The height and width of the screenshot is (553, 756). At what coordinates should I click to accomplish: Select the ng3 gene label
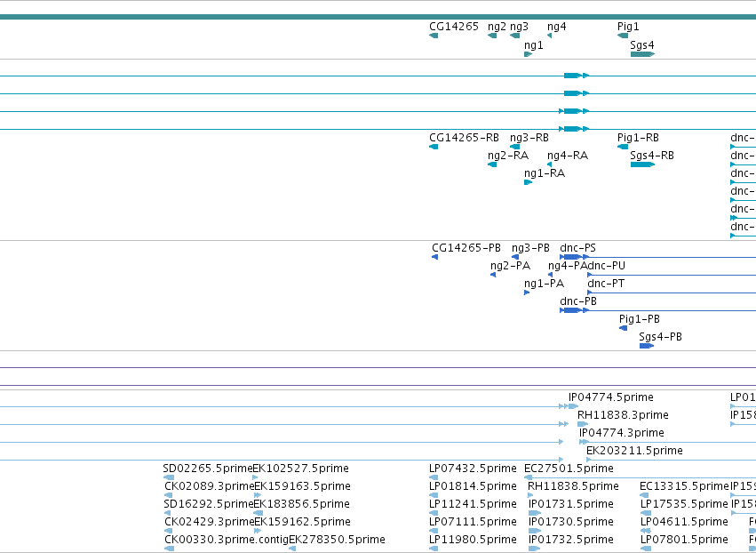click(520, 27)
